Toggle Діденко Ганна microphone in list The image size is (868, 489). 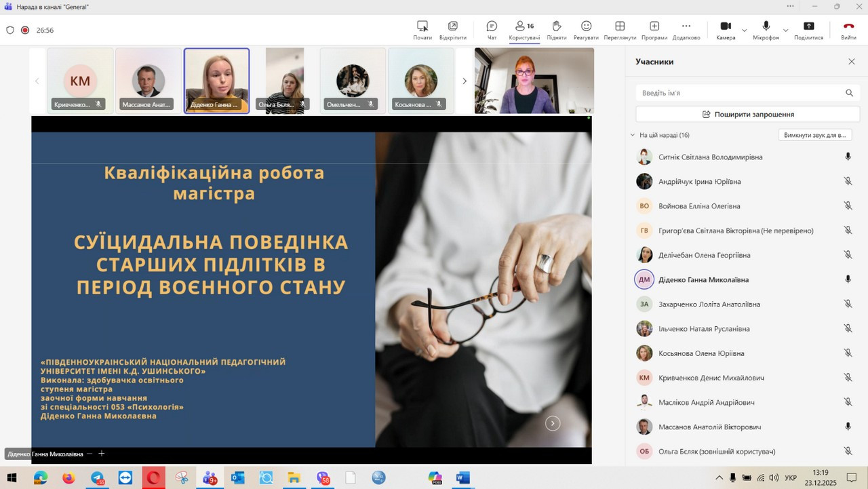point(848,279)
